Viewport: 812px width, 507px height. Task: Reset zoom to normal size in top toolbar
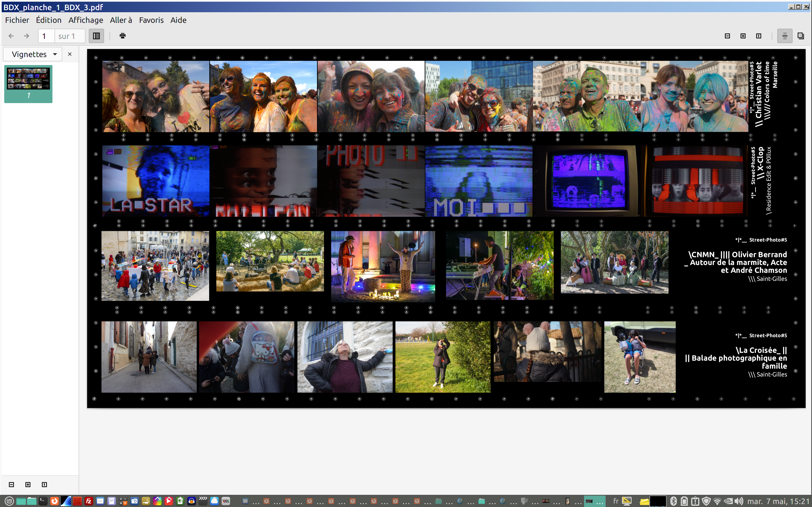click(x=759, y=36)
